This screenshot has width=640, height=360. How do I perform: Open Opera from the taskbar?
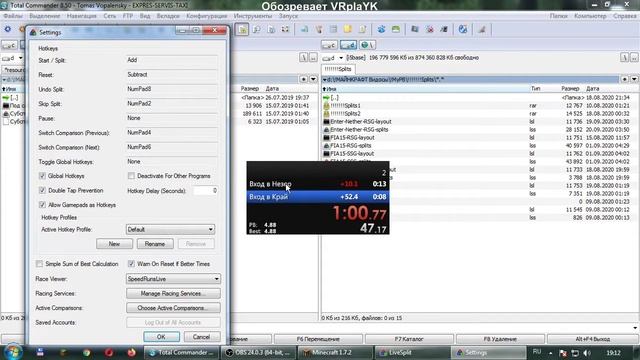click(109, 353)
